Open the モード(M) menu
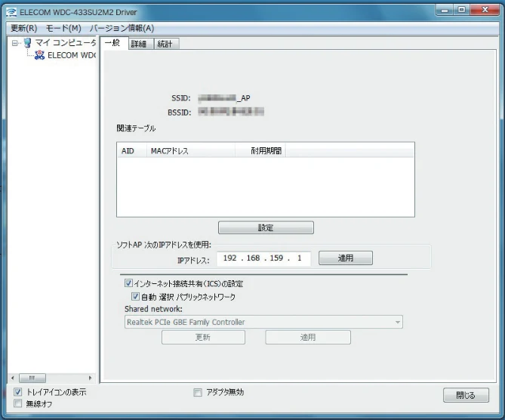 click(x=63, y=29)
